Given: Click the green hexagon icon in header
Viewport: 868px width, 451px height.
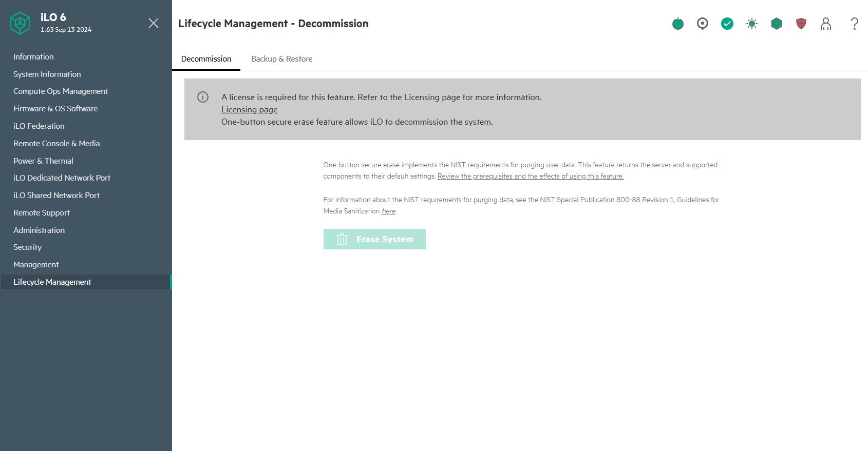Looking at the screenshot, I should click(x=777, y=24).
